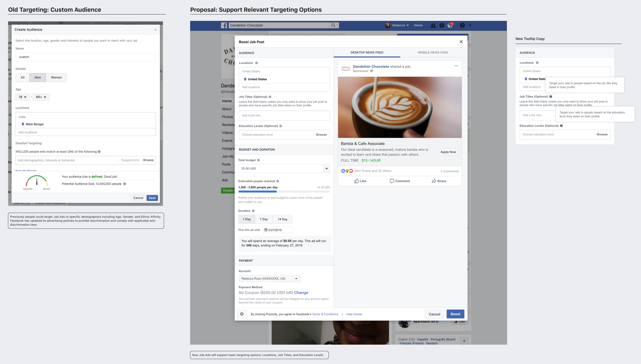Click info icon next to Estimated people reached
Viewport: 641px width, 364px height.
(x=278, y=181)
